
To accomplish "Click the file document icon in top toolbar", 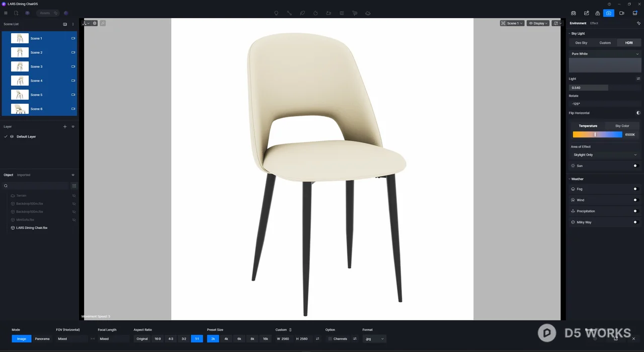I will (x=16, y=13).
